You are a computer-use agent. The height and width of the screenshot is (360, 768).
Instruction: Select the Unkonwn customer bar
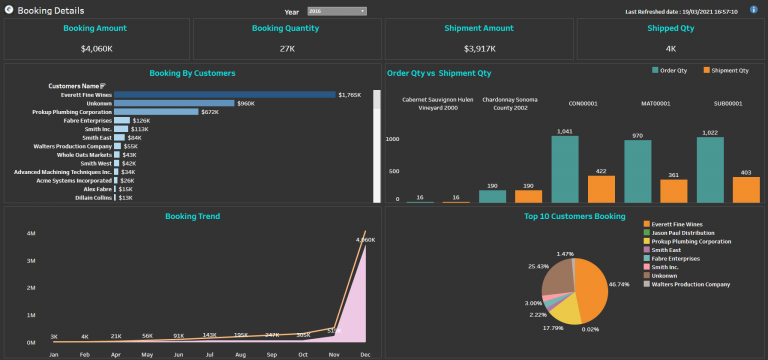point(174,103)
